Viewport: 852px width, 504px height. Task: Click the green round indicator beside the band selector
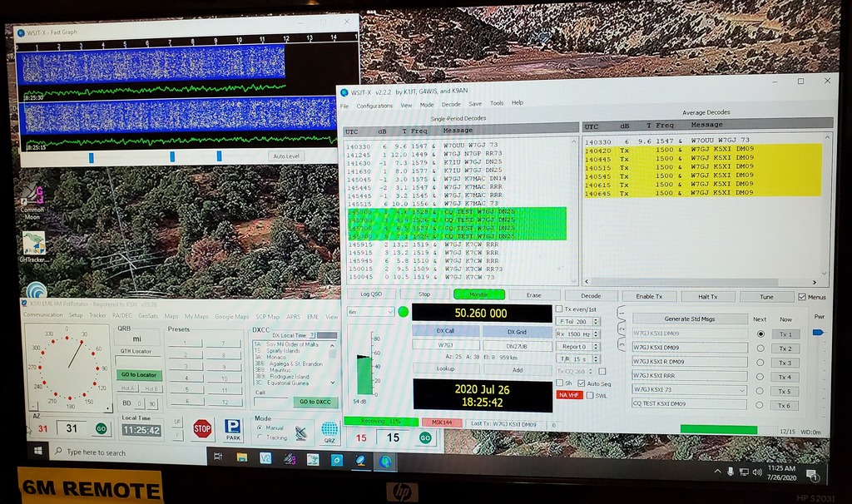click(404, 312)
